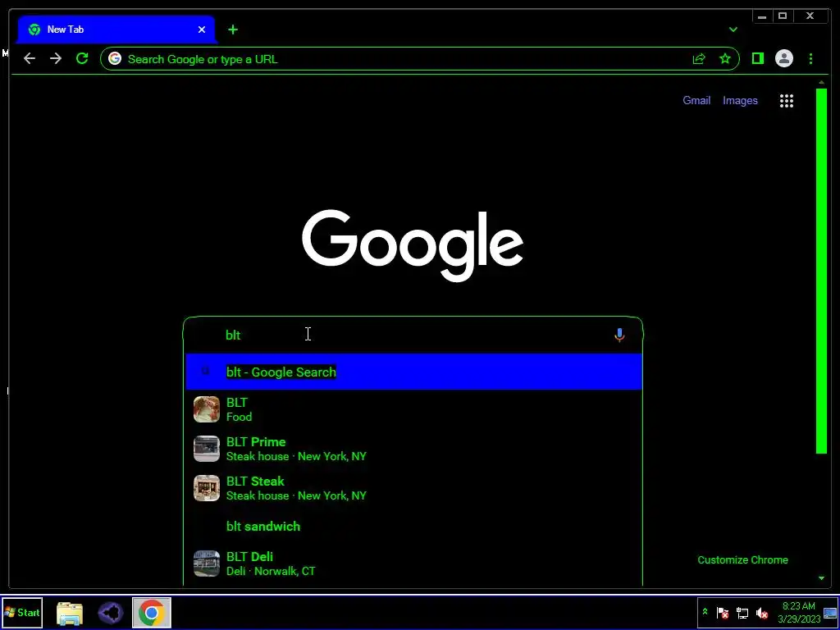Click the forward navigation arrow
This screenshot has width=840, height=630.
point(56,58)
